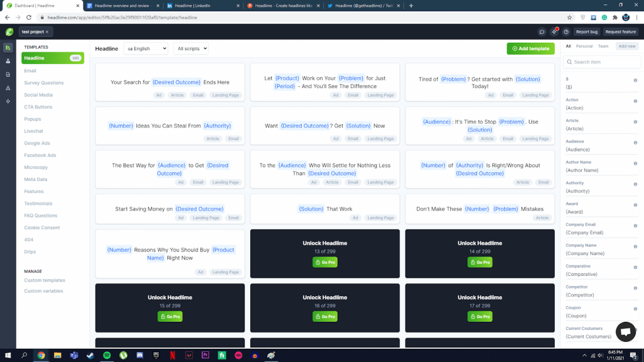Select the "Your Search for {Desired Outcome} Ends Here" template
The image size is (644, 362).
pos(170,82)
